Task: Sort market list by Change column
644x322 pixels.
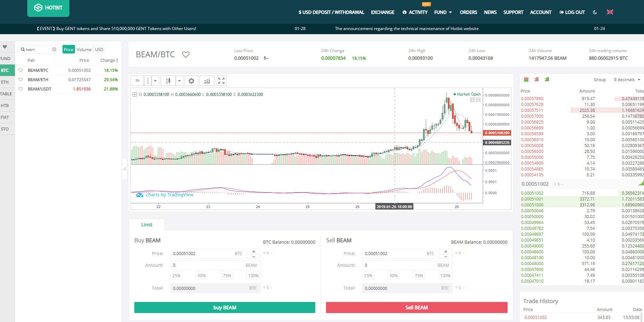Action: pyautogui.click(x=109, y=60)
